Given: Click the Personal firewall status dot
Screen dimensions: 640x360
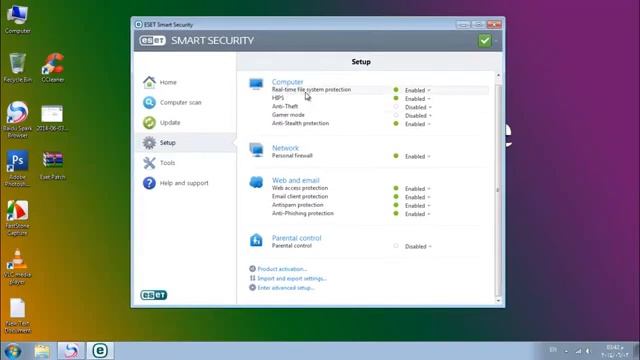Looking at the screenshot, I should [396, 156].
